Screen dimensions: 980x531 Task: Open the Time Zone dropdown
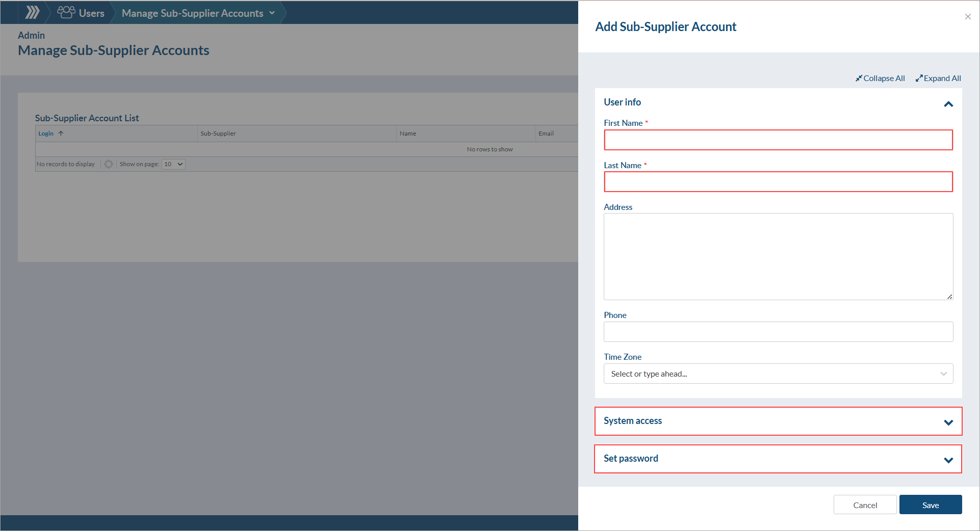(x=778, y=374)
